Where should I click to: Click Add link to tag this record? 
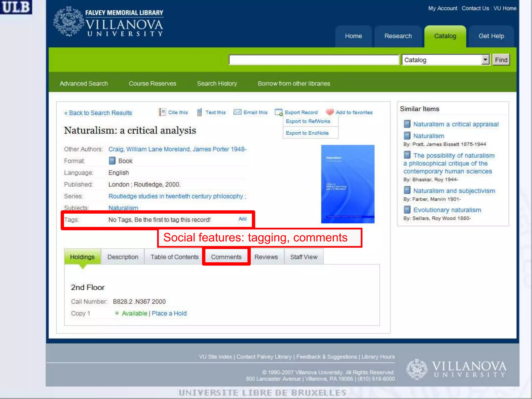(242, 219)
